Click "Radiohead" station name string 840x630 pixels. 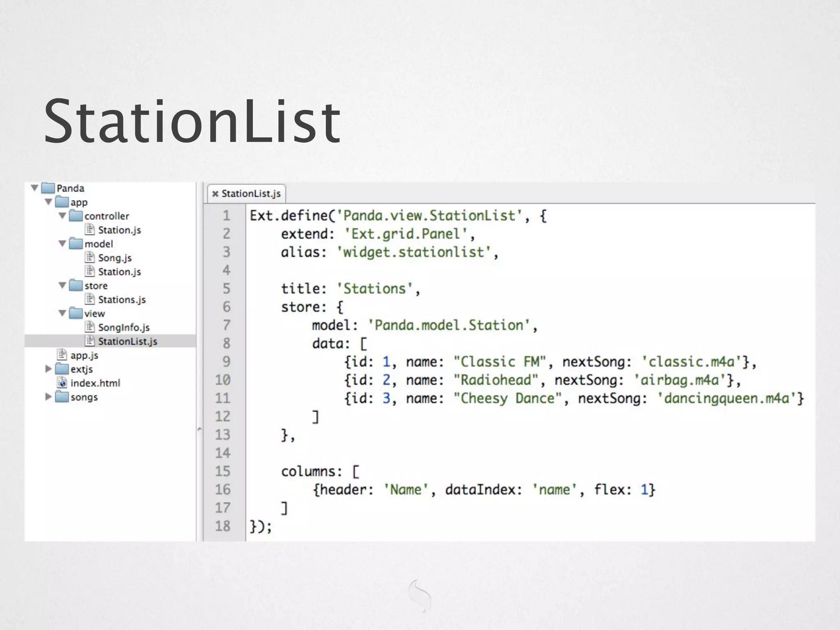[495, 380]
